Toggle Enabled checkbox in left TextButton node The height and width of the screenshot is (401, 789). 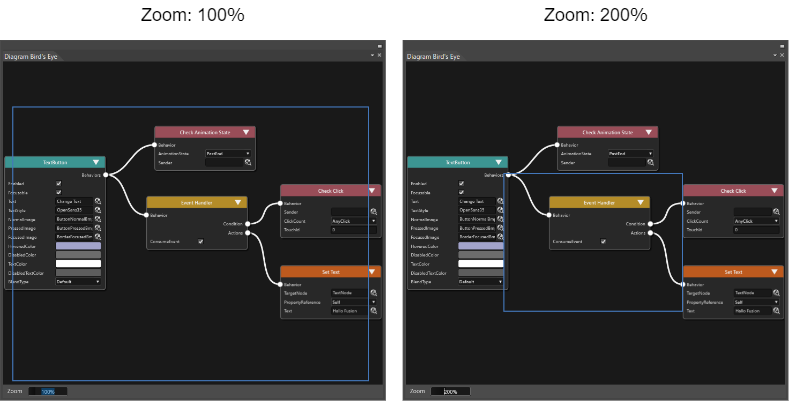click(58, 184)
